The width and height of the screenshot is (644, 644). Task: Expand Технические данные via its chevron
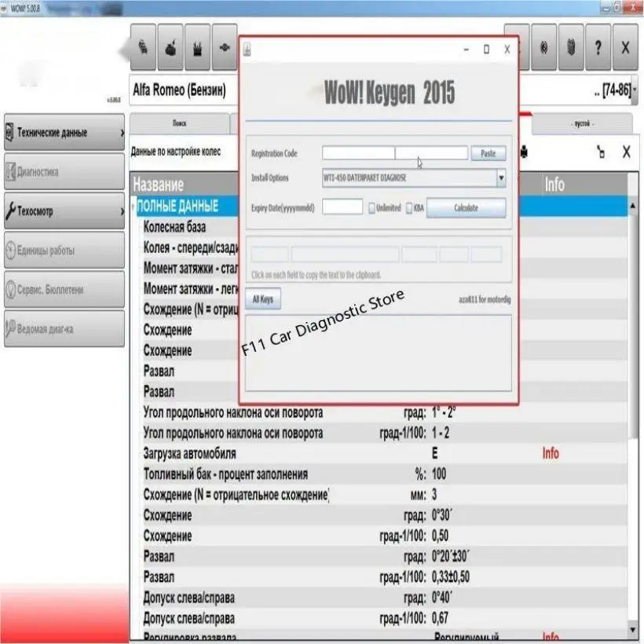(122, 133)
